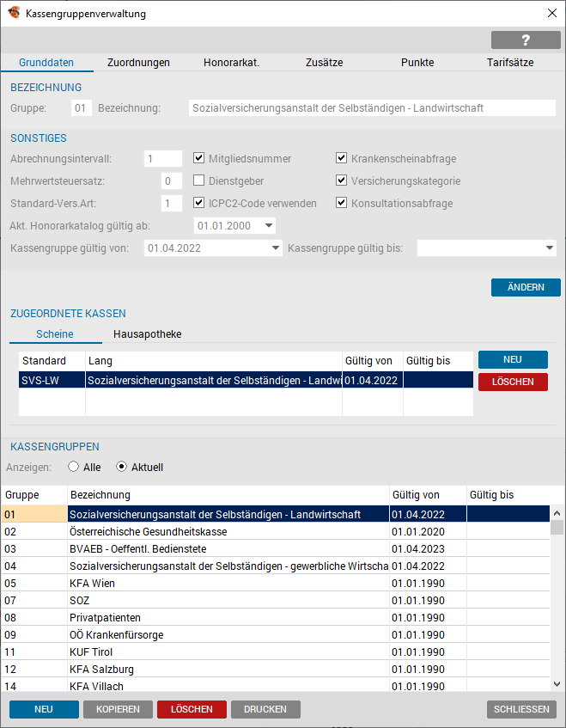Close the Kassengruppenverwaltung window
566x728 pixels.
pos(552,13)
